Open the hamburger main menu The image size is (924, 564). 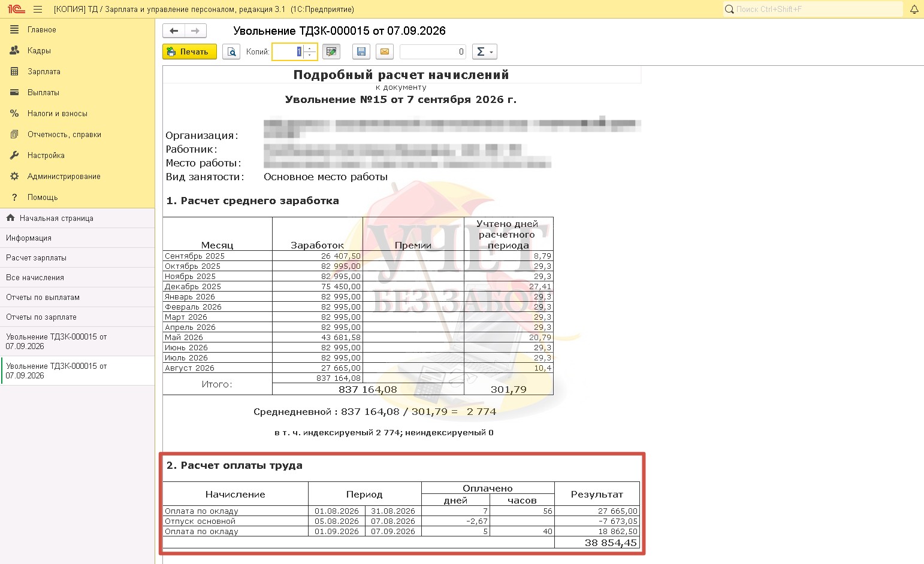(38, 9)
